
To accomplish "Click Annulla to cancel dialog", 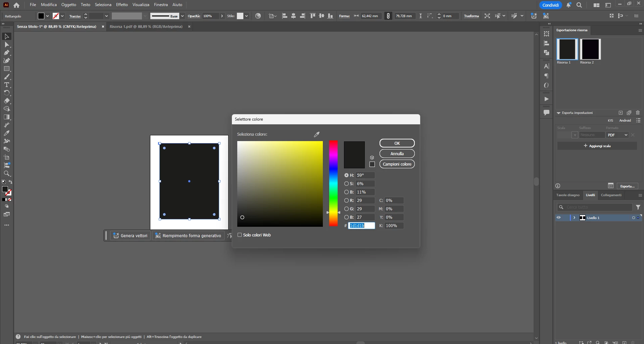I will pos(397,154).
